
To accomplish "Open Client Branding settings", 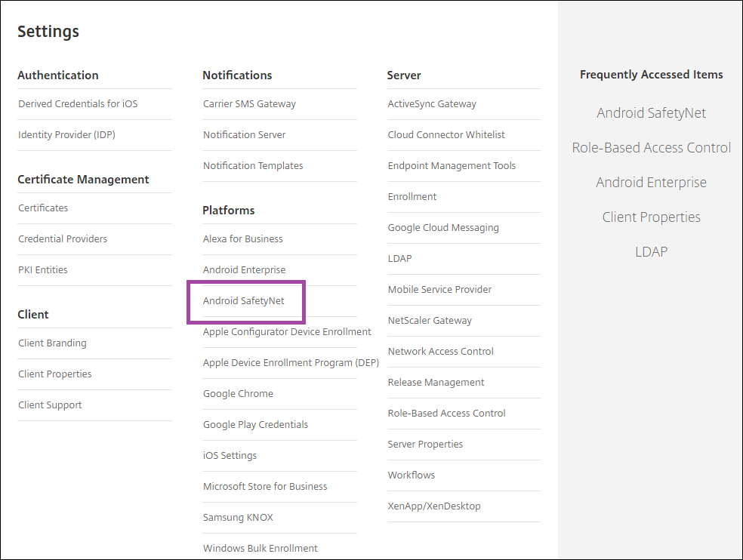I will point(52,343).
